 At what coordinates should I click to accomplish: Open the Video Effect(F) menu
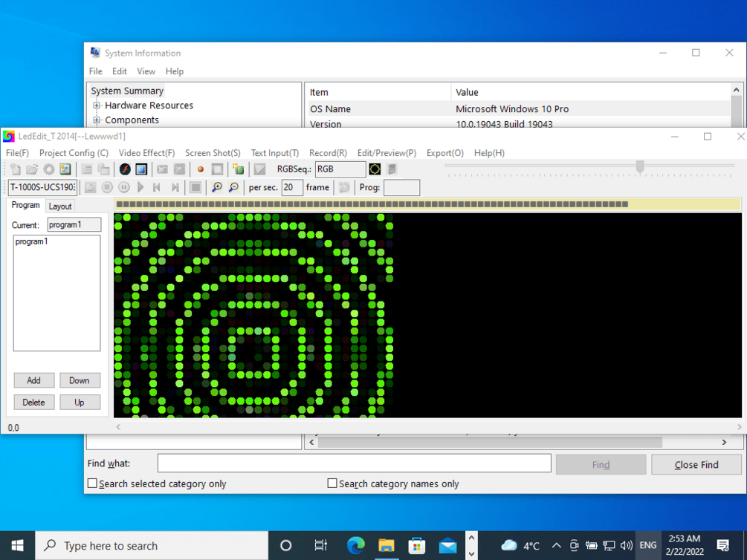[x=146, y=153]
